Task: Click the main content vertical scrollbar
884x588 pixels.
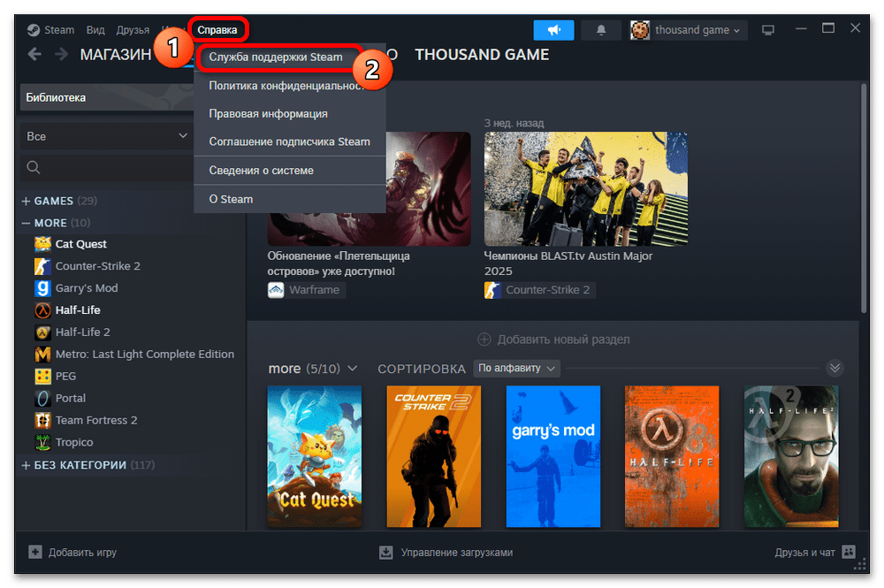Action: (x=863, y=197)
